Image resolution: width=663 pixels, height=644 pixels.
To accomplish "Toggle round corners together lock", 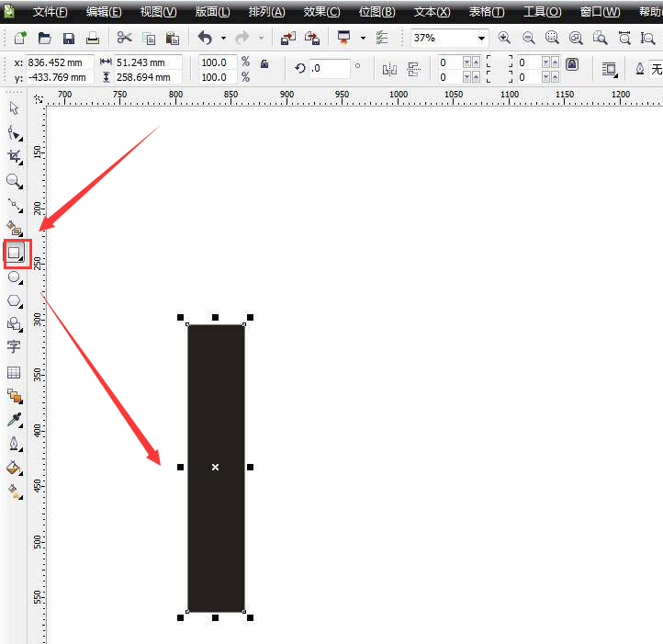I will (572, 64).
